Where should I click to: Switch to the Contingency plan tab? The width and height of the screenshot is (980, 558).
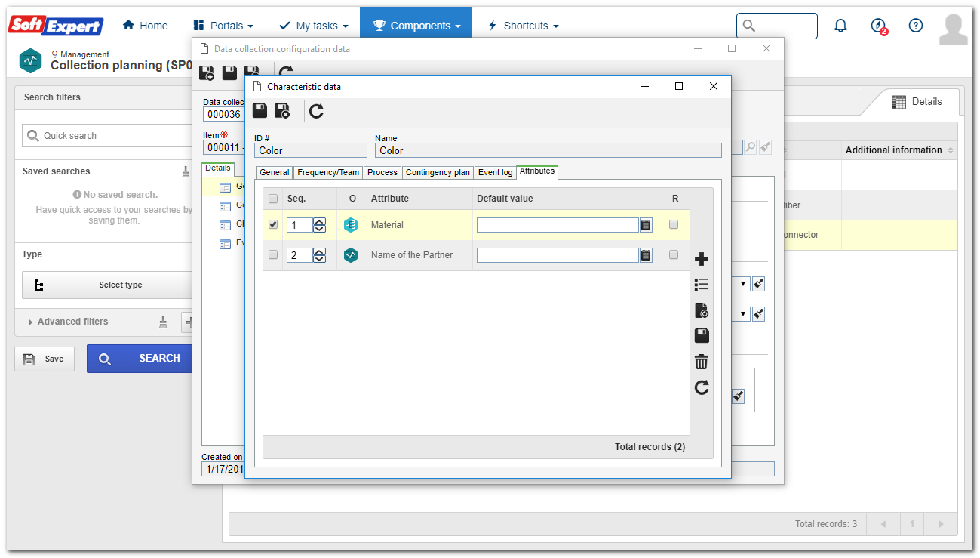coord(438,172)
